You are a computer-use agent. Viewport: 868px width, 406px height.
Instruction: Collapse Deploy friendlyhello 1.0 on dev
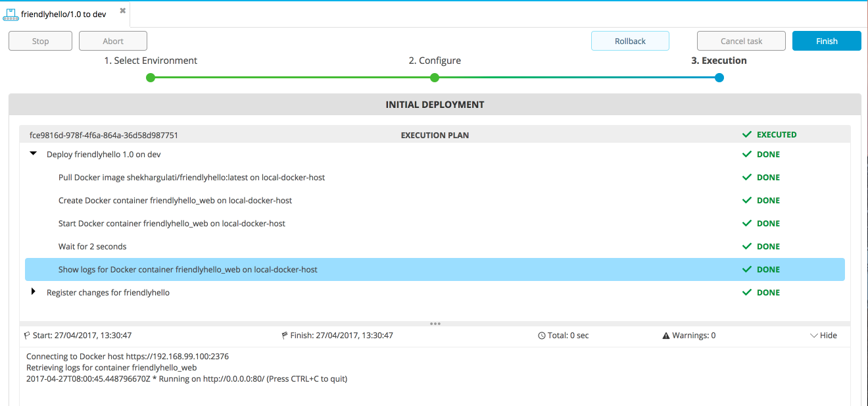click(x=34, y=154)
